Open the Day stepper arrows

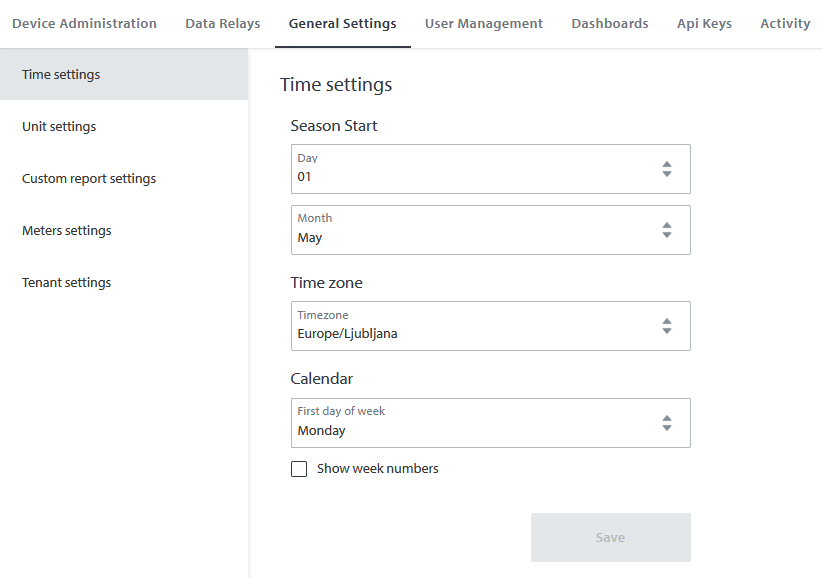(x=666, y=169)
